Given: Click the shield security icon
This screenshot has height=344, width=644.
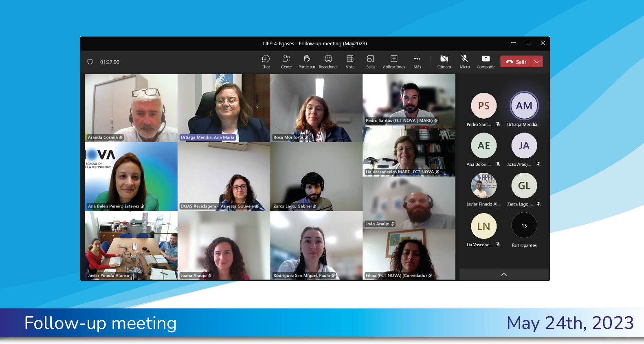Looking at the screenshot, I should coord(90,62).
